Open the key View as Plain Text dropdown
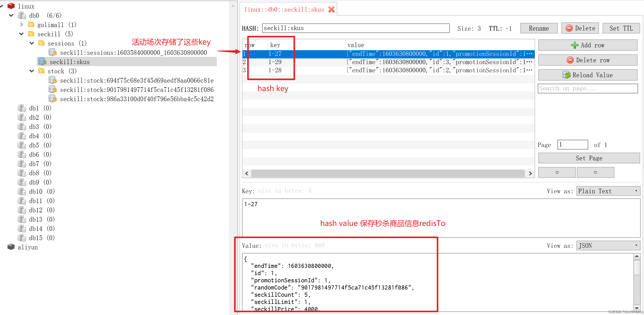The image size is (644, 315). (608, 191)
